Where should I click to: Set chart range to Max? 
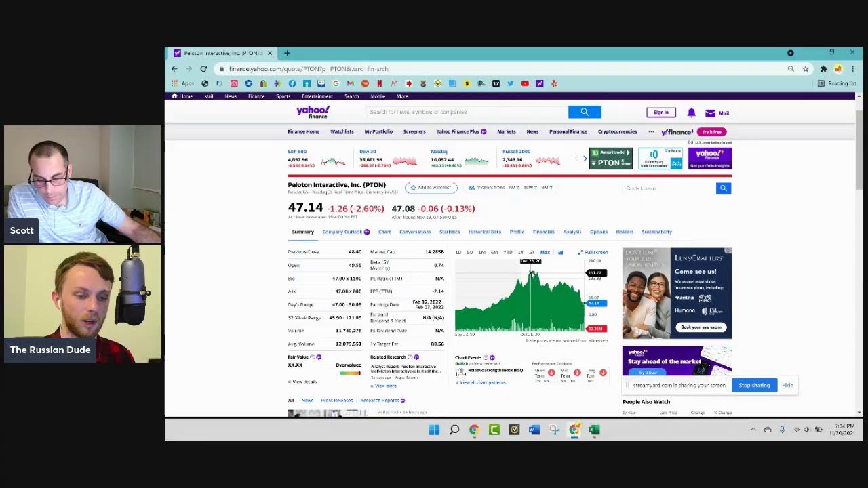[545, 252]
